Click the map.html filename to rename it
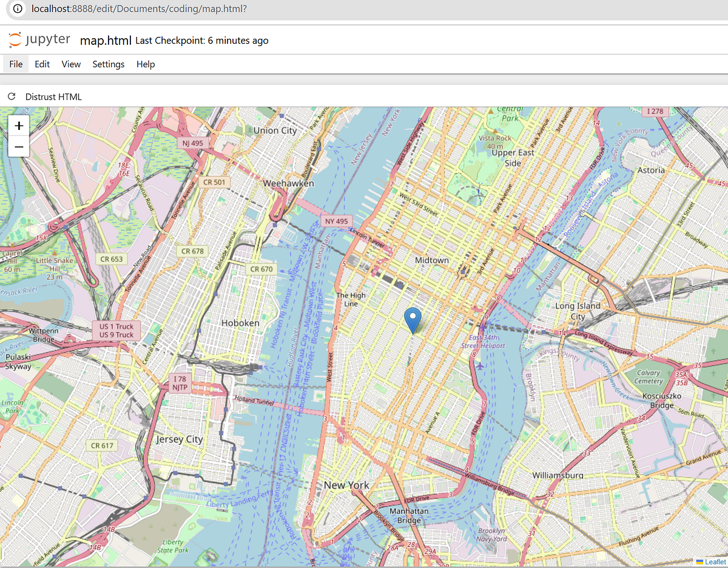 point(106,40)
